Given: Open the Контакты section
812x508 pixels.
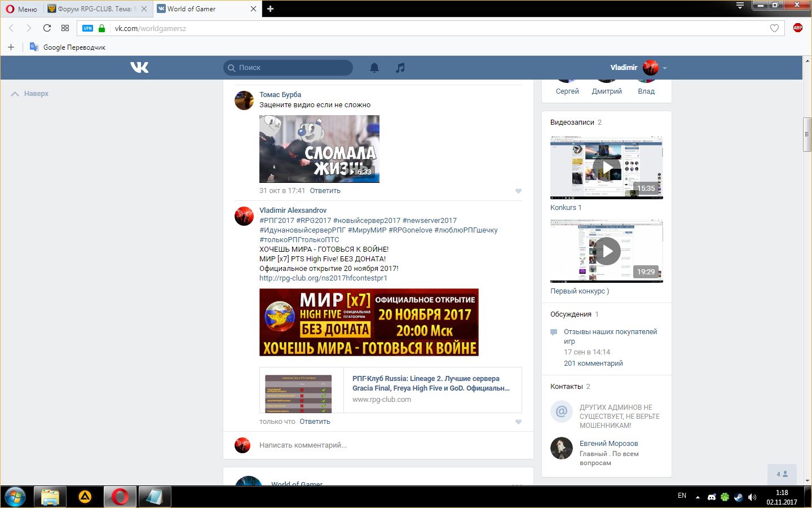Looking at the screenshot, I should click(x=567, y=387).
